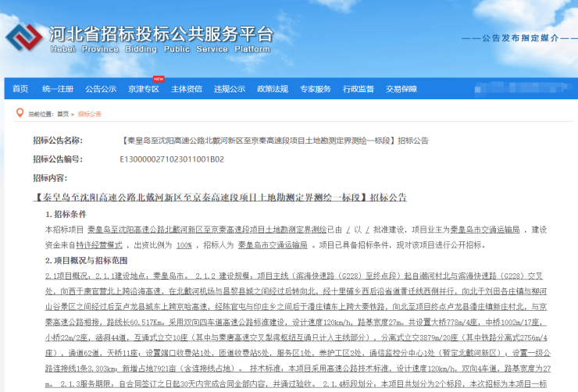The image size is (578, 392).
Task: Click the line beginning 小桥22m/2座
Action: click(296, 338)
